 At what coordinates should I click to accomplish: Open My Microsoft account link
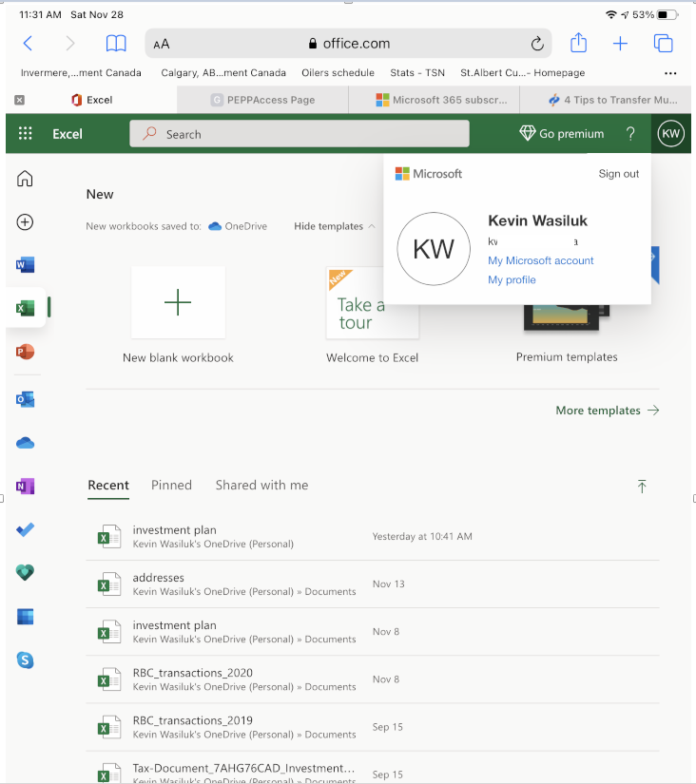pos(540,260)
